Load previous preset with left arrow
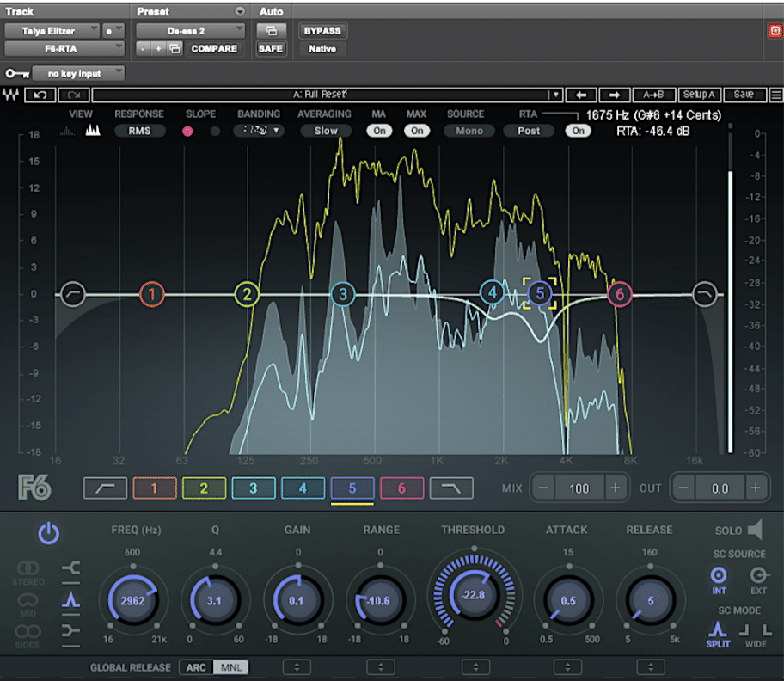 click(580, 95)
